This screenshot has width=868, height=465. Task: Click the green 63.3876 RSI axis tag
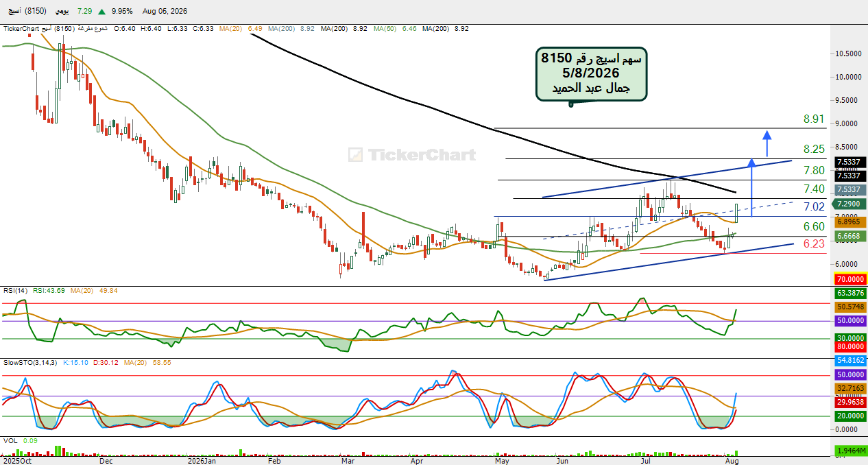(850, 293)
